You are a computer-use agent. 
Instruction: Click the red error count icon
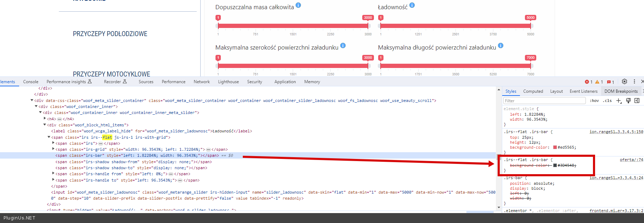(x=588, y=82)
